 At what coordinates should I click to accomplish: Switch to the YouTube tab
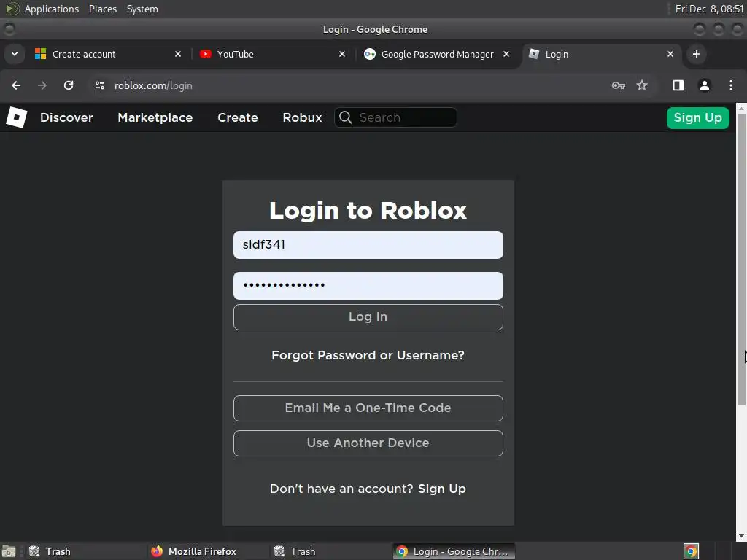point(273,54)
